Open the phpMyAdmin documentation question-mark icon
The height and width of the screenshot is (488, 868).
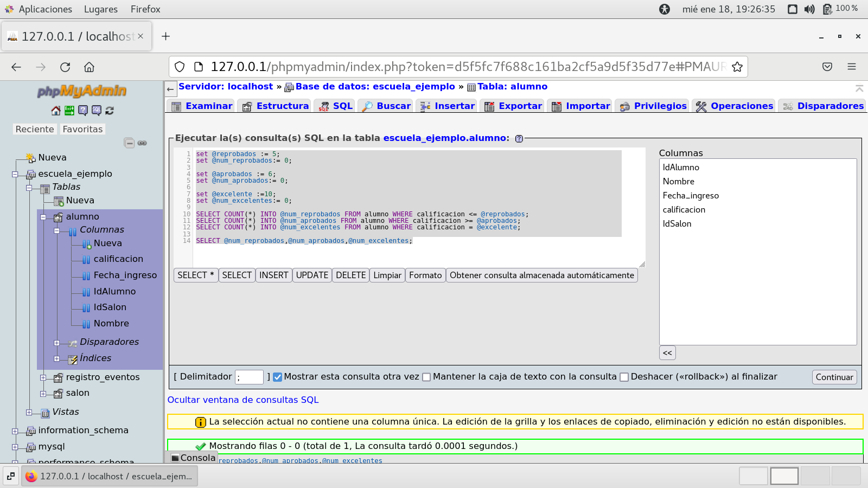pos(83,111)
